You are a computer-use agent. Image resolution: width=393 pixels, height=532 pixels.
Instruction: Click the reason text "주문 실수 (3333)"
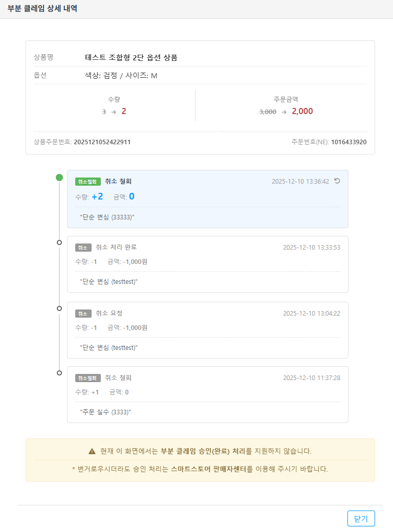click(x=105, y=412)
